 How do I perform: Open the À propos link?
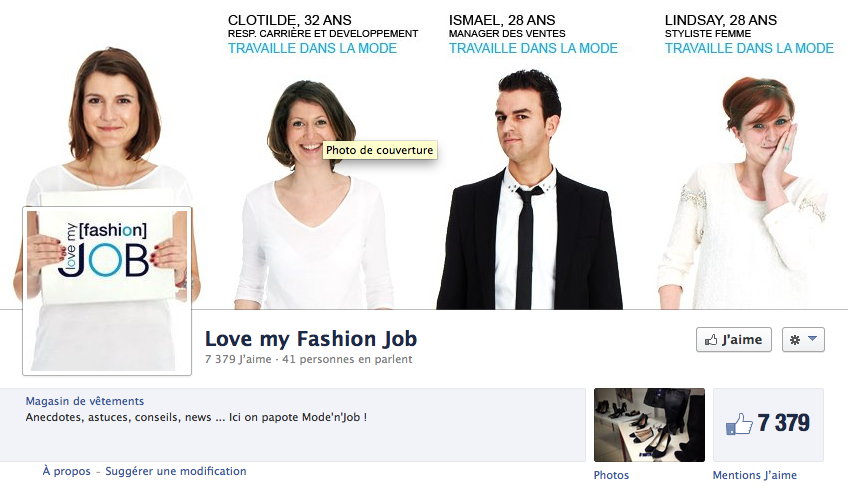66,471
